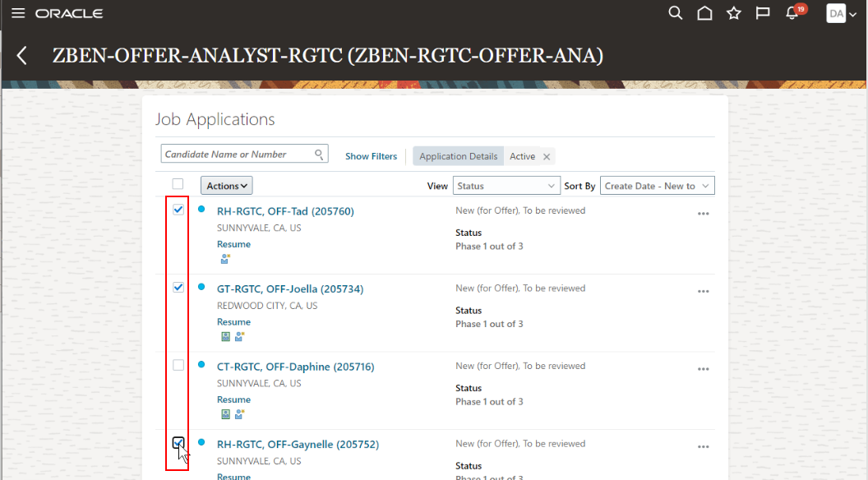Uncheck the OFF-Tad application checkbox

point(178,210)
